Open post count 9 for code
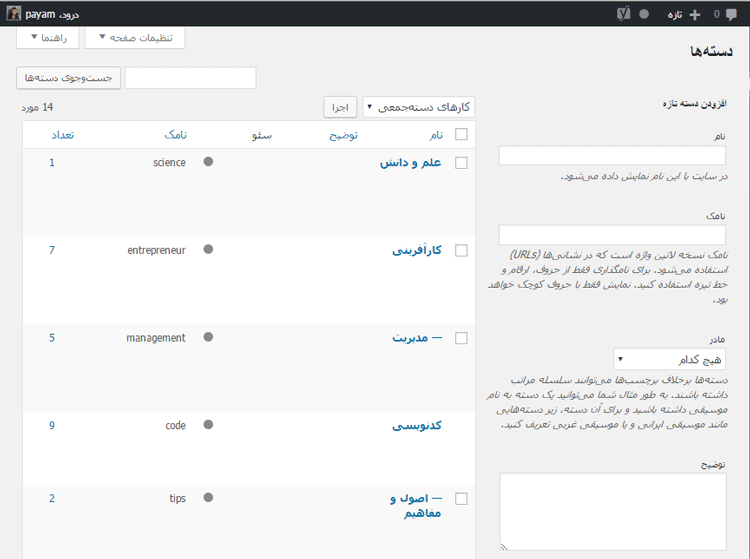This screenshot has height=559, width=750. pos(52,425)
